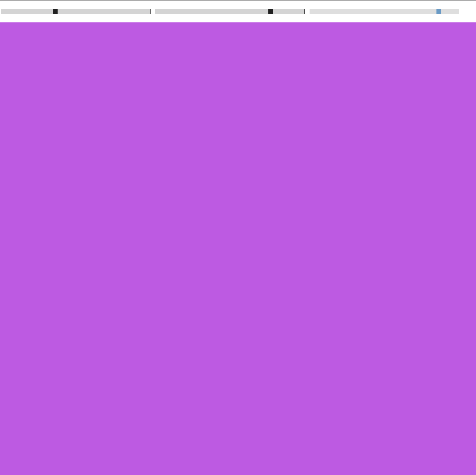Click the right end of the second slider track
Viewport: 476px width, 475px height.
point(302,12)
